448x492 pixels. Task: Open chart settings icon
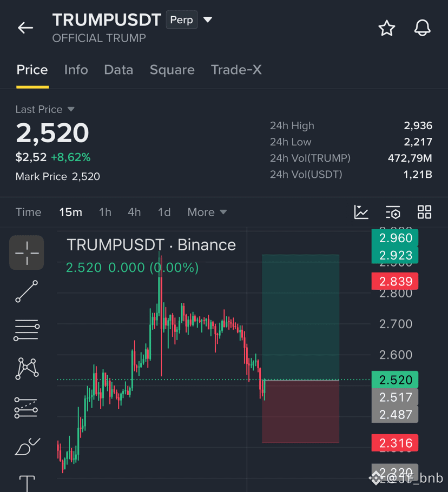[393, 212]
